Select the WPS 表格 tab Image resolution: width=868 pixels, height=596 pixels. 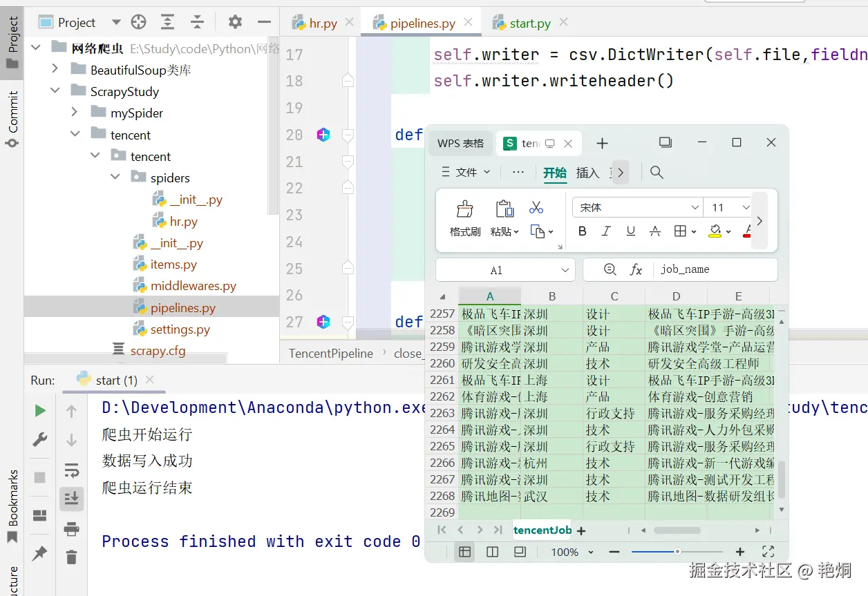[x=461, y=144]
